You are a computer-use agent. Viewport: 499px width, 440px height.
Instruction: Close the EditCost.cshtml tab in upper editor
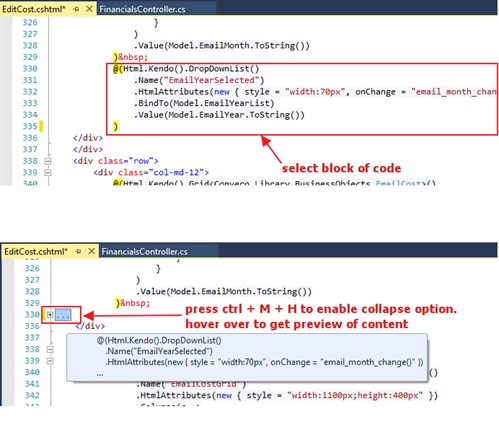point(89,9)
